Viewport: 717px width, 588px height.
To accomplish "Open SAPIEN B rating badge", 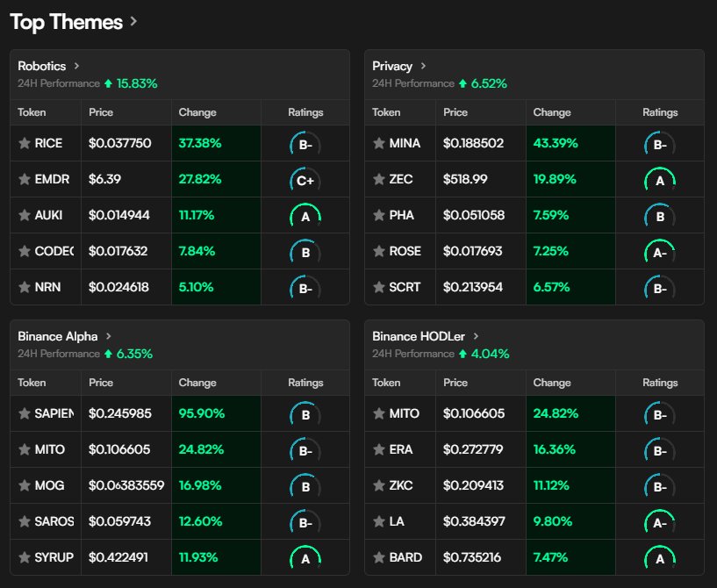I will coord(305,415).
